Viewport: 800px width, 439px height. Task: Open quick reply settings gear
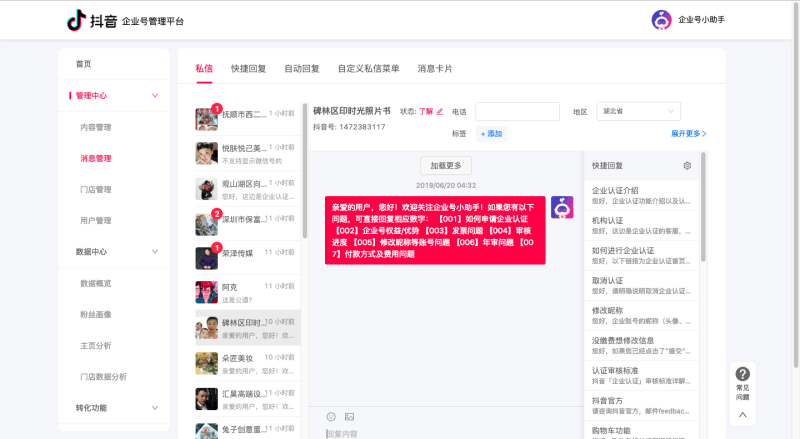[x=687, y=165]
